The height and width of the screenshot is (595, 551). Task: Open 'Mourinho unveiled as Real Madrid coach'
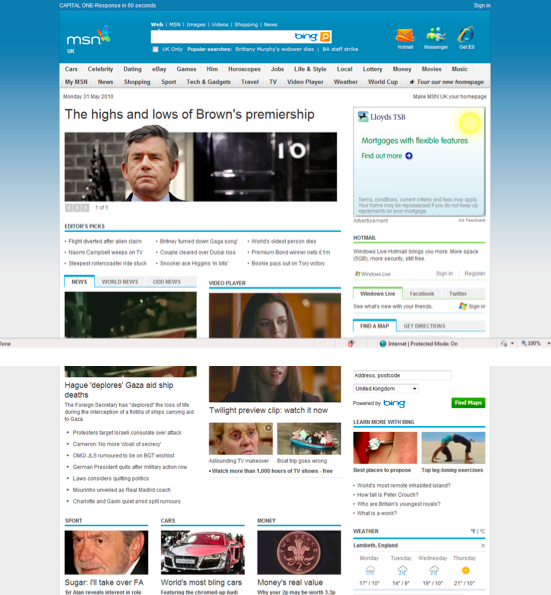click(x=122, y=490)
